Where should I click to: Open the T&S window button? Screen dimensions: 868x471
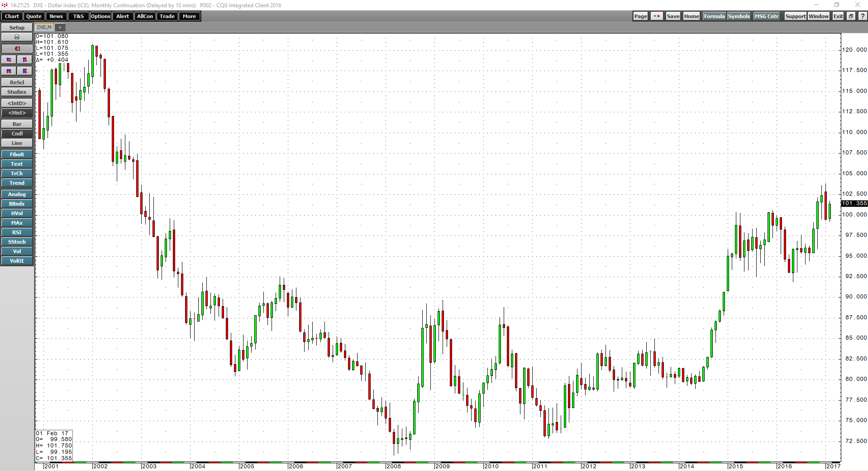coord(79,16)
